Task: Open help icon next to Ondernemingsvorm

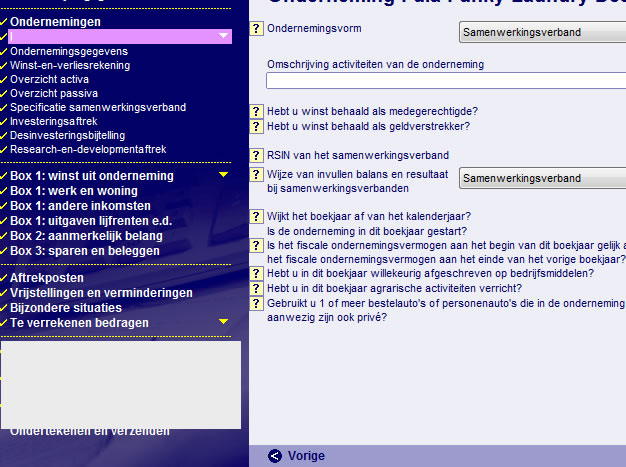Action: [x=256, y=29]
